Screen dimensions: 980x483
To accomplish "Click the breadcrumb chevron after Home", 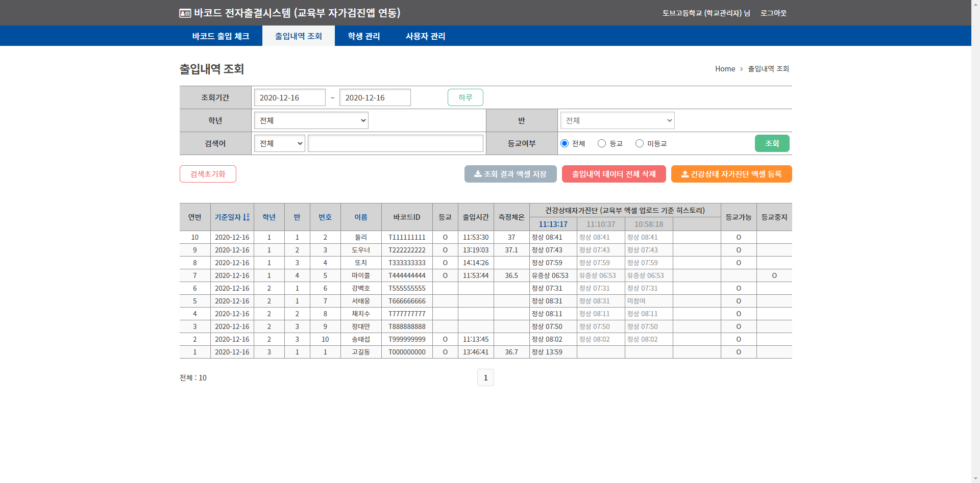I will click(x=741, y=69).
